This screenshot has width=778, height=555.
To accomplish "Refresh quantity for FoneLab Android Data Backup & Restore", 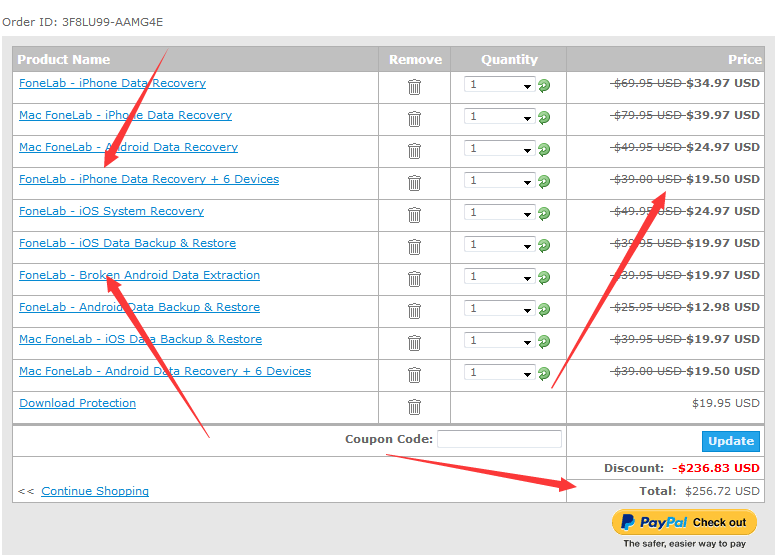I will point(544,309).
